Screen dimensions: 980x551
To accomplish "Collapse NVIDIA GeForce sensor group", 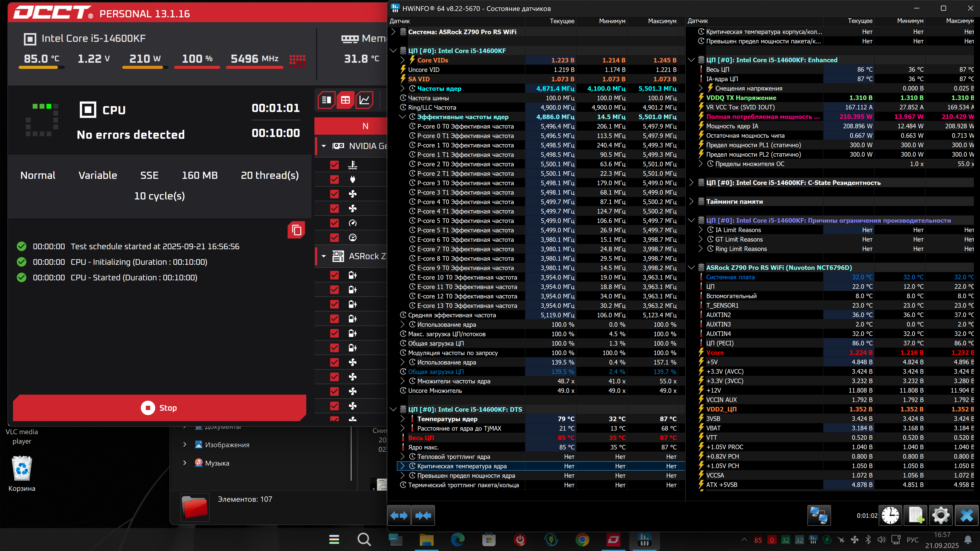I will click(x=324, y=146).
